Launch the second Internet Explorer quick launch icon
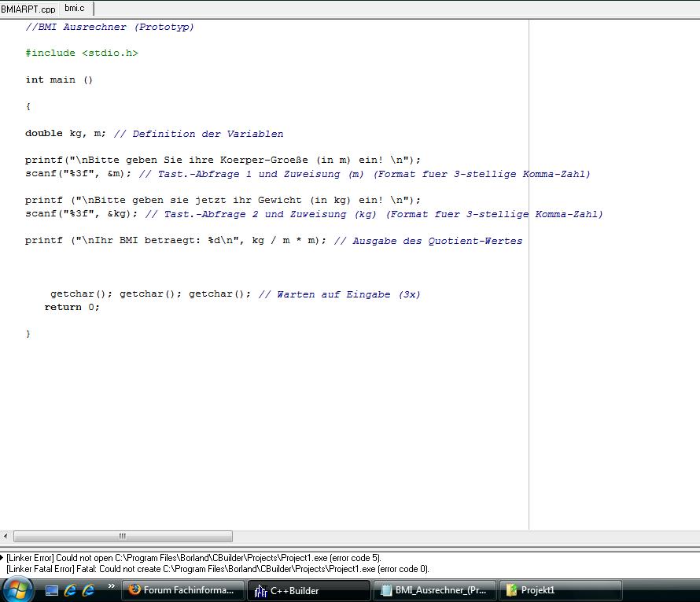 click(x=88, y=590)
